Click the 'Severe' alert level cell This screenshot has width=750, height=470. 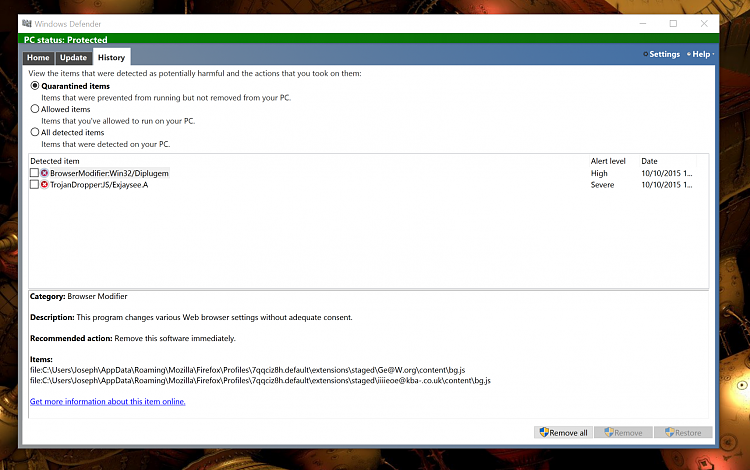pos(602,185)
